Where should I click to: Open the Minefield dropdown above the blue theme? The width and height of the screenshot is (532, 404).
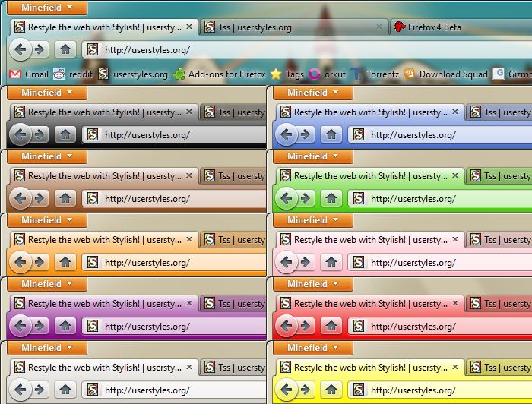click(x=313, y=93)
